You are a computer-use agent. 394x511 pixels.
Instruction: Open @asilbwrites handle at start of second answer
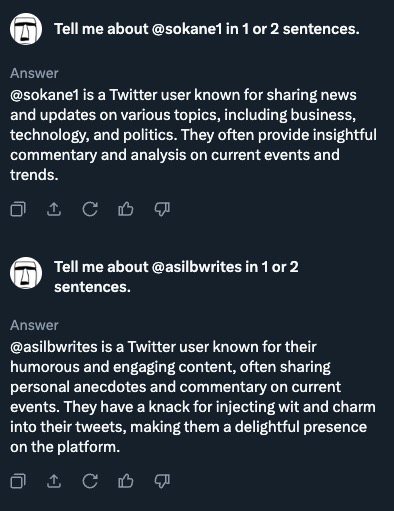(54, 347)
